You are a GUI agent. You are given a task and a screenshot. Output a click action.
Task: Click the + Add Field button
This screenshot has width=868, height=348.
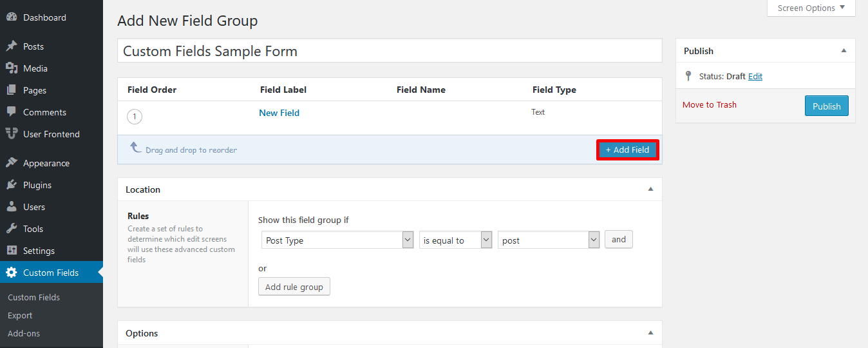tap(627, 150)
